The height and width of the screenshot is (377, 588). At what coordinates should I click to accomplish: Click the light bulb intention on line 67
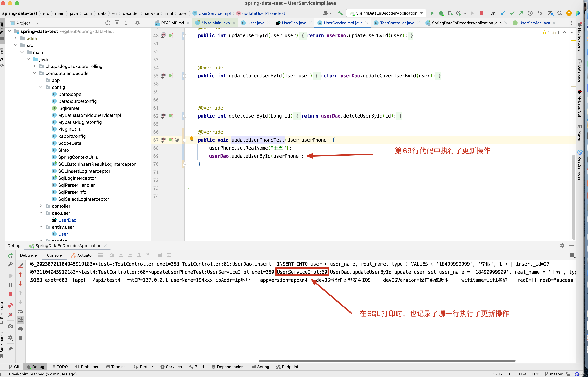pos(192,139)
